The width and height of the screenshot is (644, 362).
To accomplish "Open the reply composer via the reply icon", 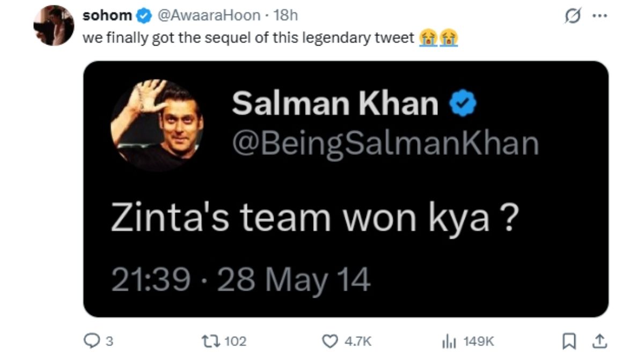I will coord(92,341).
